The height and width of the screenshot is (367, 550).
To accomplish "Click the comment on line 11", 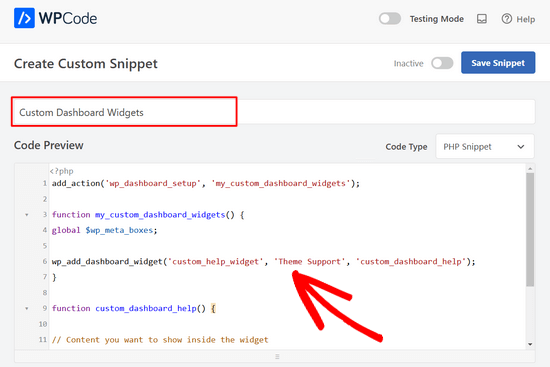I will pos(160,340).
